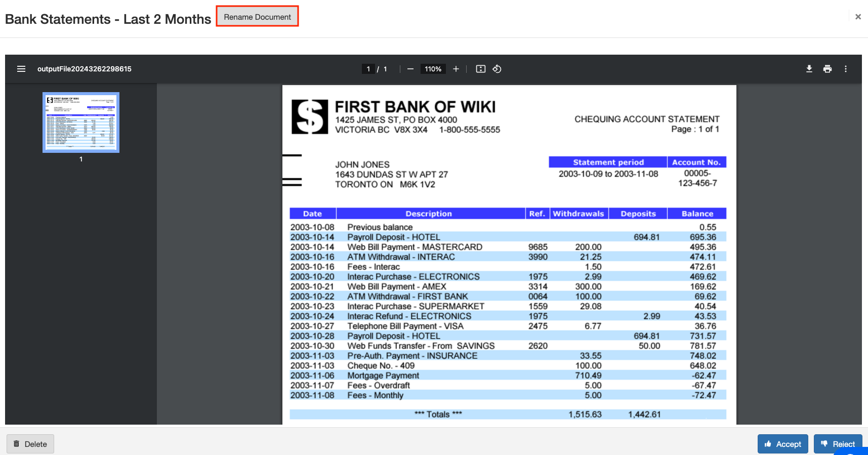This screenshot has height=455, width=868.
Task: Reject the bank statement
Action: pyautogui.click(x=838, y=444)
